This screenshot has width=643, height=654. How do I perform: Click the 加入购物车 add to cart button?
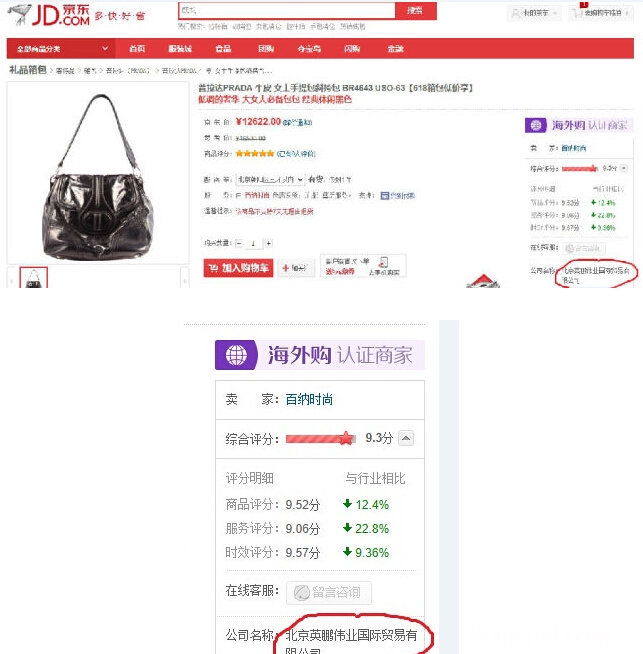[x=238, y=268]
